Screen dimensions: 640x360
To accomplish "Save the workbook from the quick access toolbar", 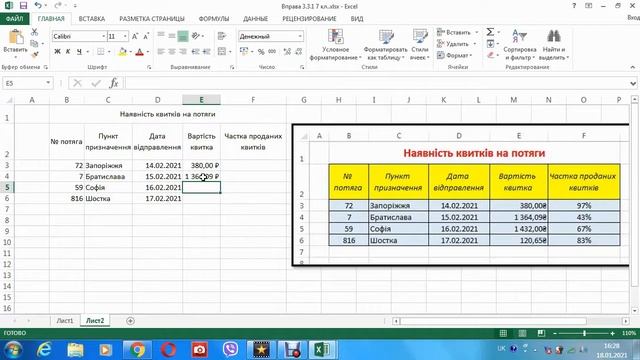I will (23, 6).
